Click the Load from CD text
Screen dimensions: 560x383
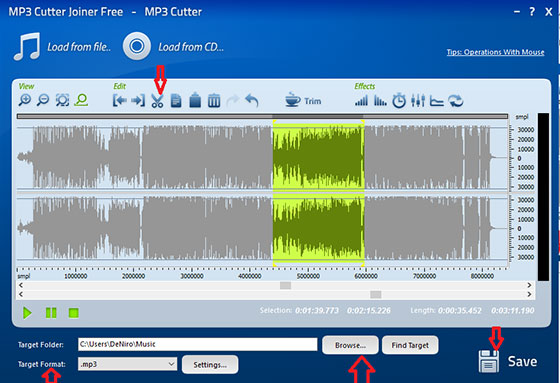(x=191, y=47)
